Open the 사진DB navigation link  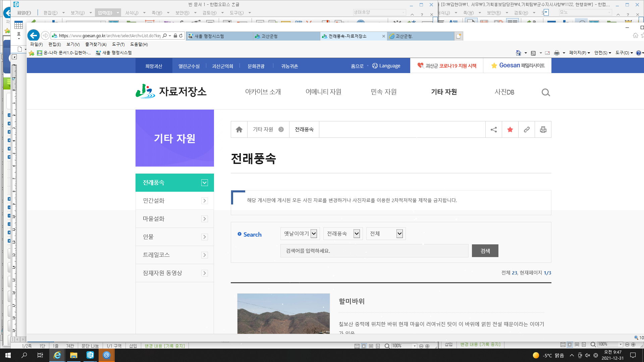(504, 92)
